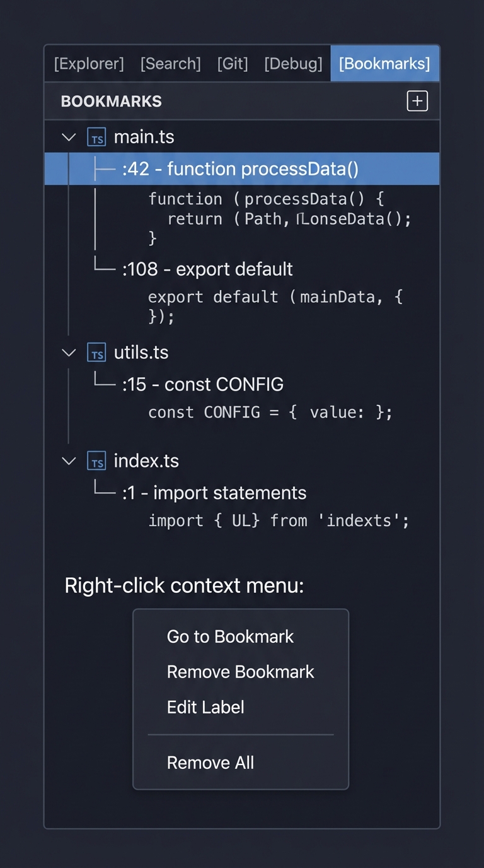Click the TS file icon beside utils.ts
484x868 pixels.
[x=96, y=353]
